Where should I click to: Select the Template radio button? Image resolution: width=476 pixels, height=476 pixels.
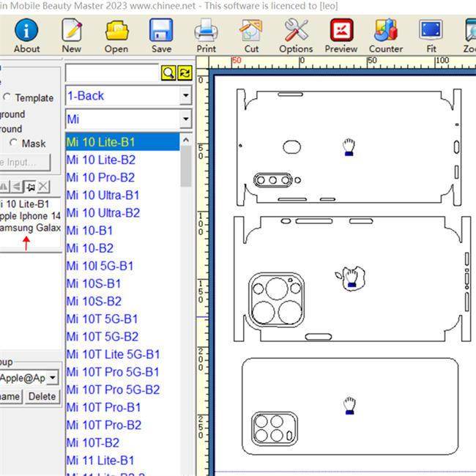coord(7,97)
